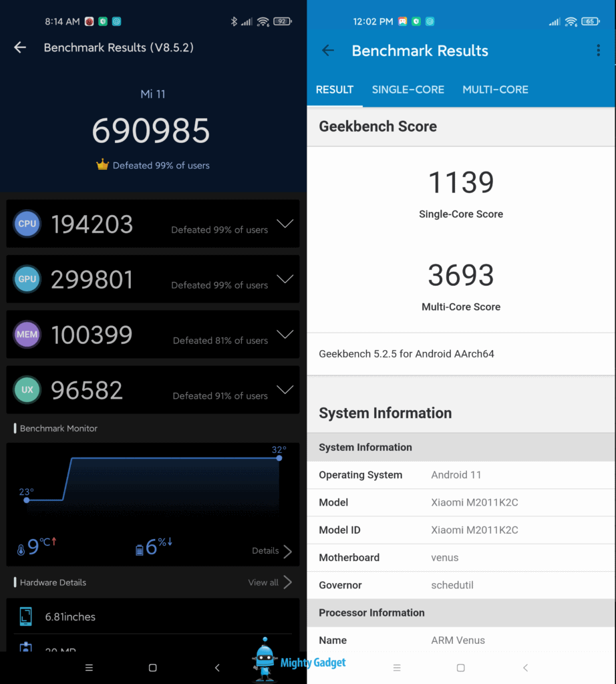Open the Geekbench three-dot overflow menu
Image resolution: width=616 pixels, height=684 pixels.
pos(598,51)
